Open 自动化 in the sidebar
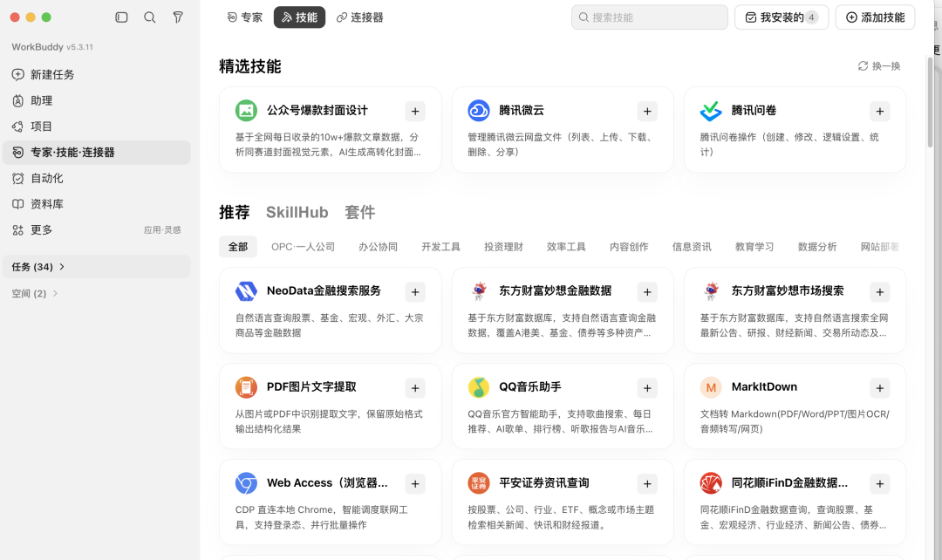942x560 pixels. tap(97, 178)
